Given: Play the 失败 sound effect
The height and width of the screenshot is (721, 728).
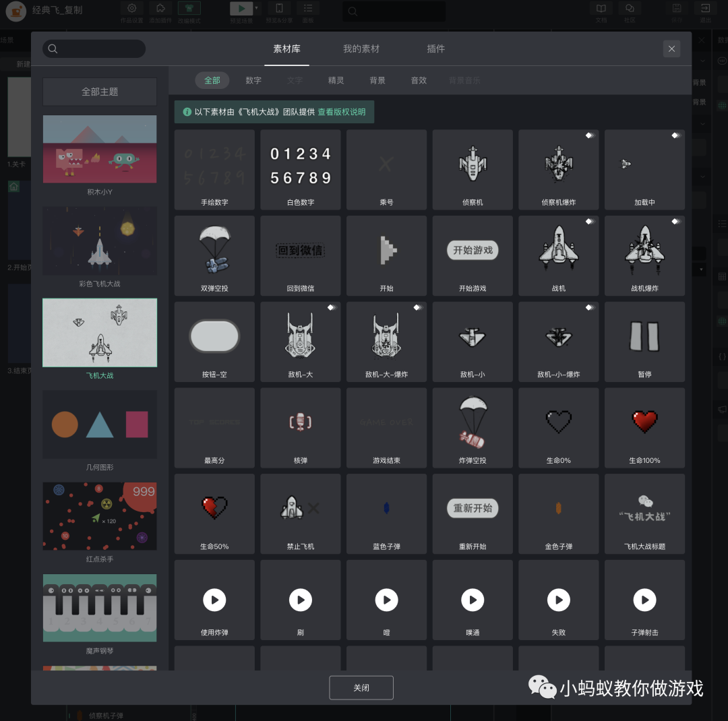Looking at the screenshot, I should [559, 600].
